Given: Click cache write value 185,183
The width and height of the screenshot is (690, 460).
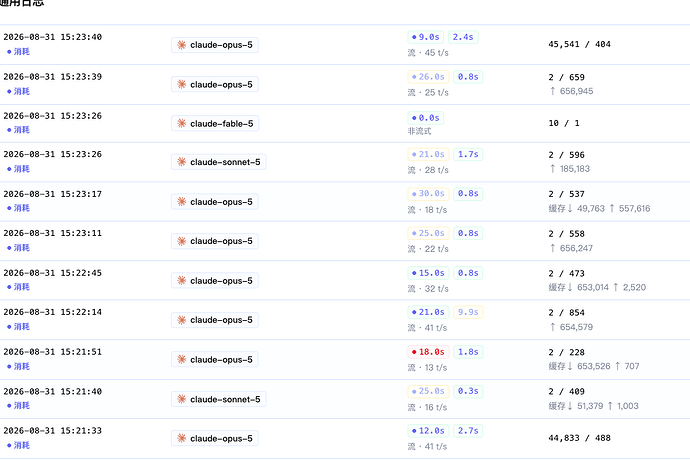Looking at the screenshot, I should point(570,169).
